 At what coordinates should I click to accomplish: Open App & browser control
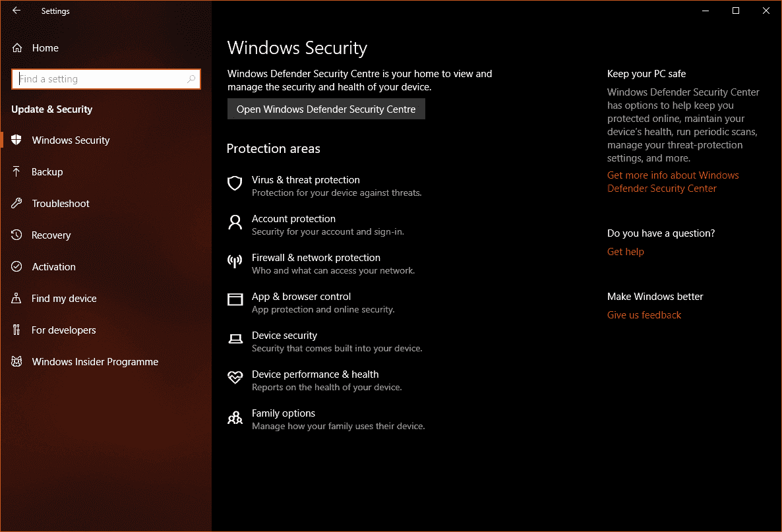(x=311, y=303)
